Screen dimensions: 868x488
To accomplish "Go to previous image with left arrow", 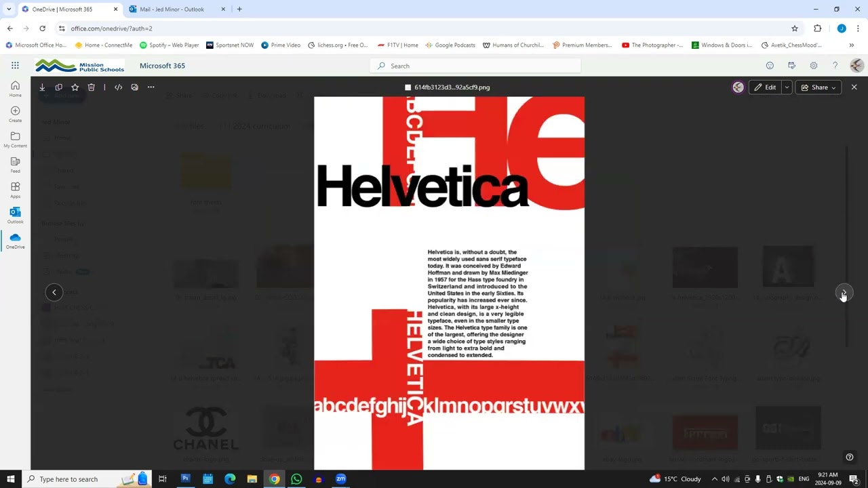I will pyautogui.click(x=54, y=292).
